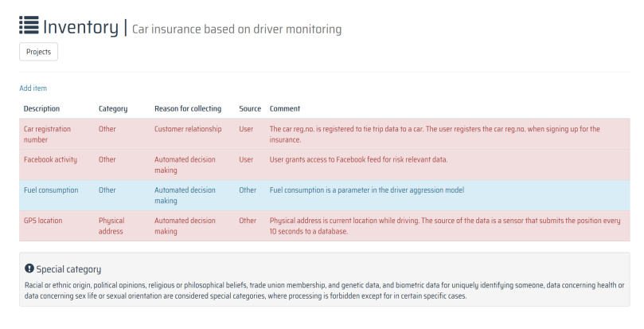The width and height of the screenshot is (644, 329).
Task: Click the Facebook activity comment text
Action: point(358,159)
